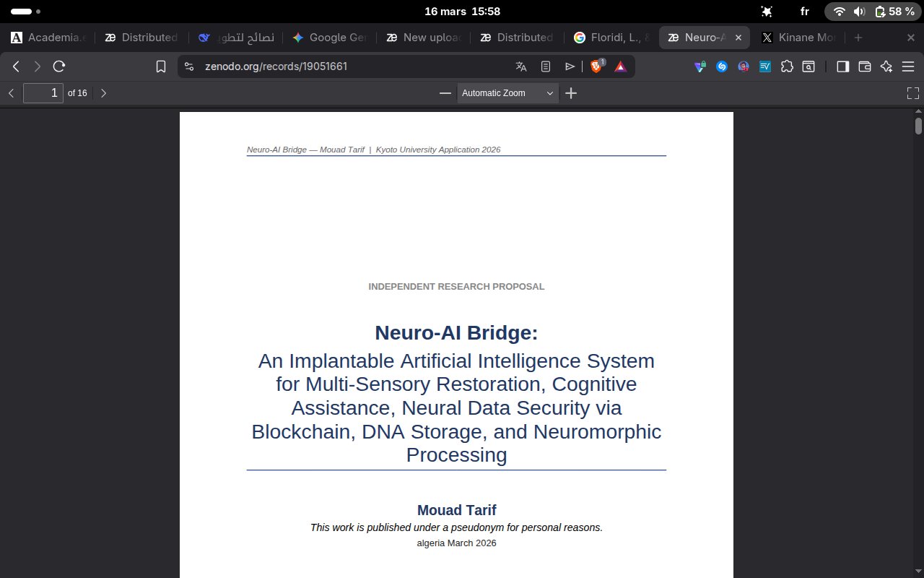This screenshot has height=578, width=924.
Task: Click the browser forward arrow
Action: (38, 66)
